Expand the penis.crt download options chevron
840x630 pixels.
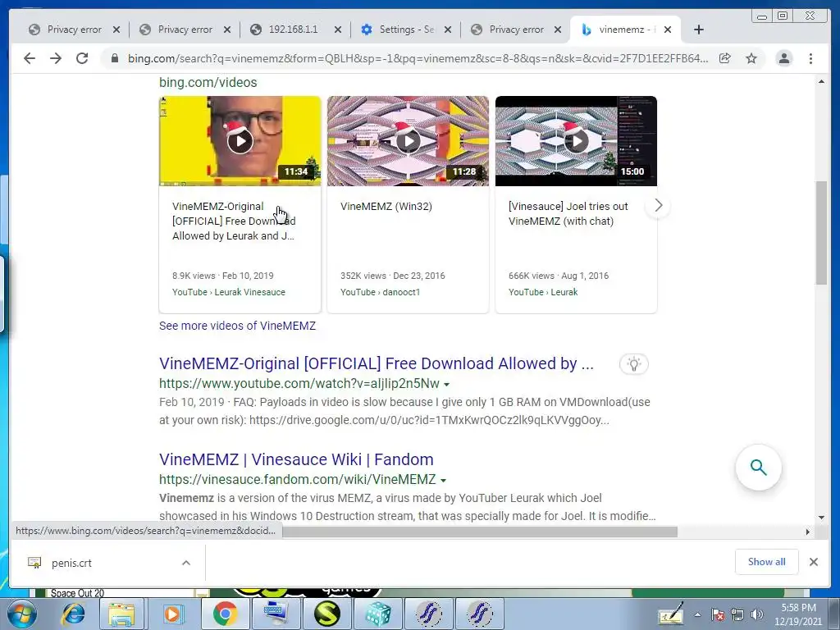click(x=186, y=563)
